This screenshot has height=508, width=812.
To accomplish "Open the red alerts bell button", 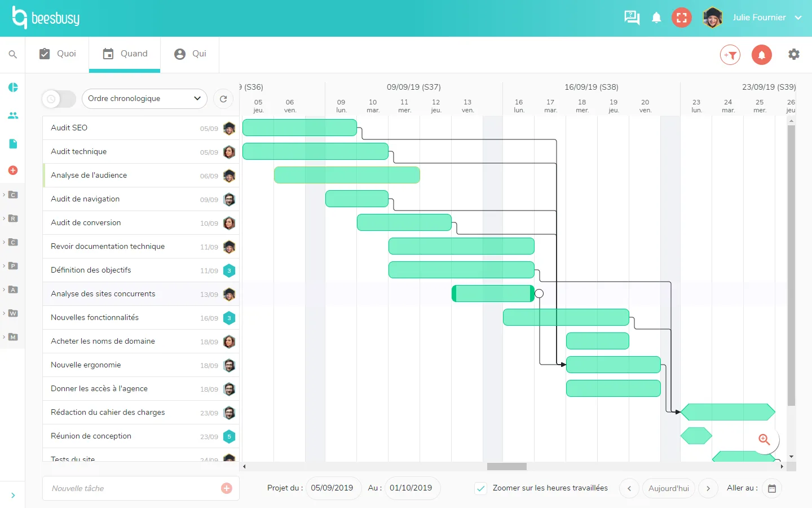I will point(762,55).
